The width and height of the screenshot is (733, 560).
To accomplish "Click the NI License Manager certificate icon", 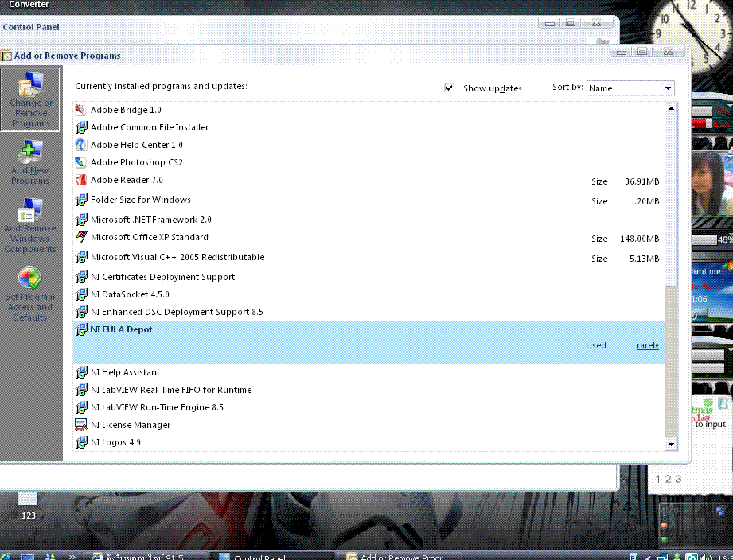I will (x=81, y=425).
